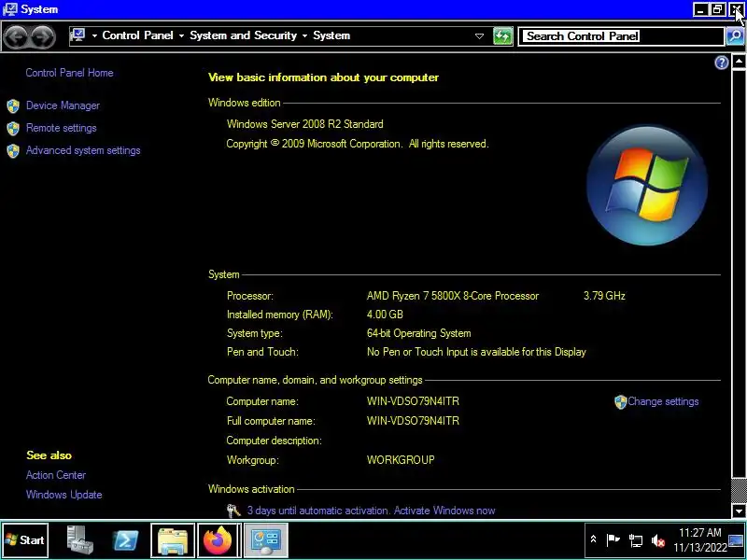The height and width of the screenshot is (560, 747).
Task: Click the network tray icon
Action: tap(636, 540)
